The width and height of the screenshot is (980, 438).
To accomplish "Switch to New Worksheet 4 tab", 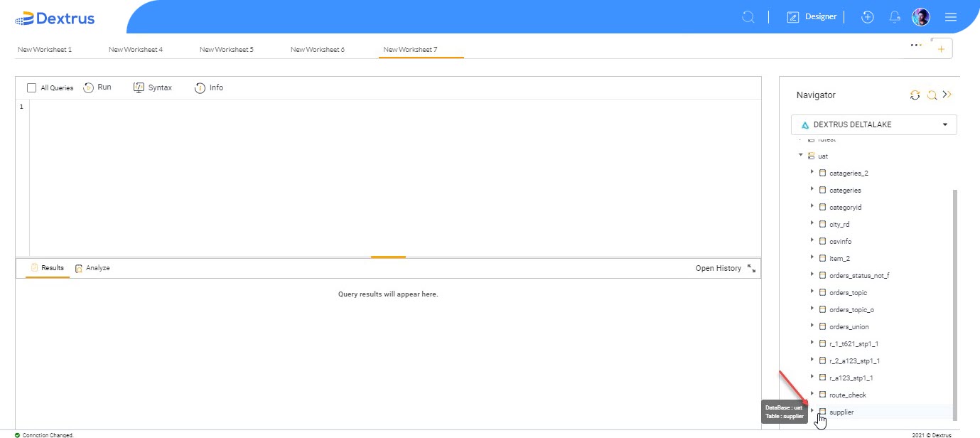I will (136, 50).
